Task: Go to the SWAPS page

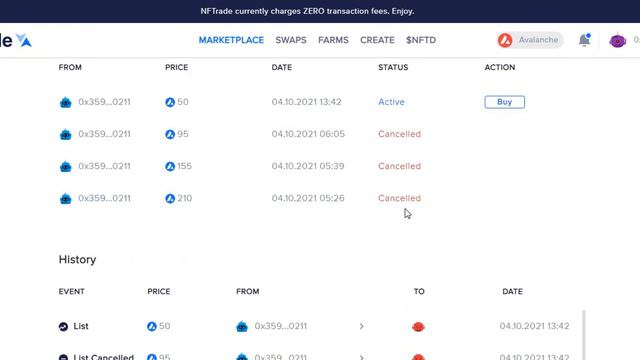Action: pyautogui.click(x=291, y=40)
